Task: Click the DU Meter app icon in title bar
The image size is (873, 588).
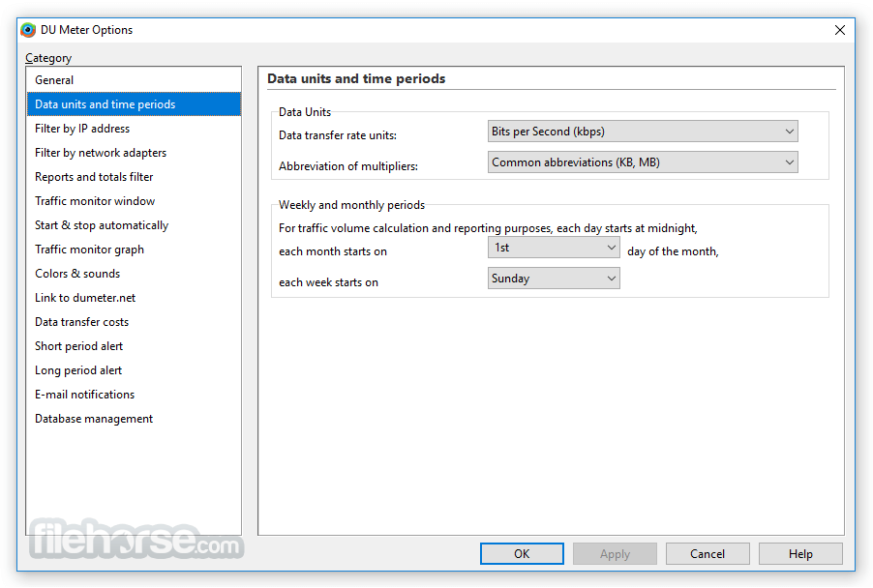Action: pos(28,30)
